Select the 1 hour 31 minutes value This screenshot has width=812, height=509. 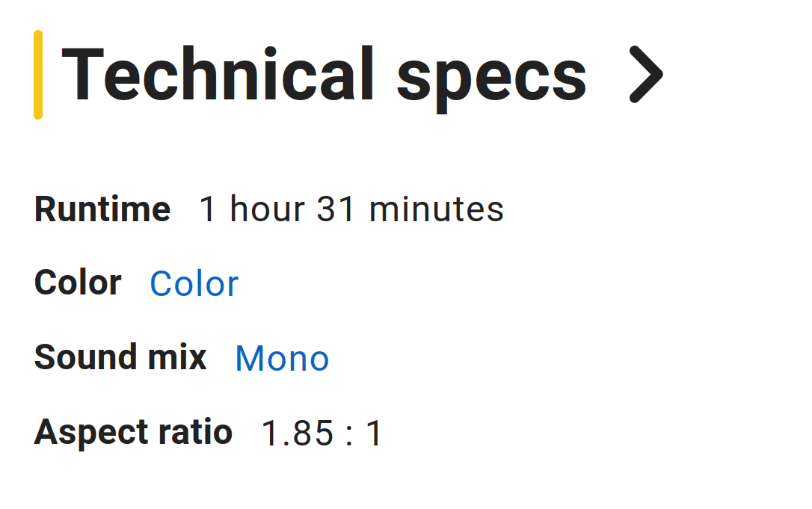click(351, 209)
